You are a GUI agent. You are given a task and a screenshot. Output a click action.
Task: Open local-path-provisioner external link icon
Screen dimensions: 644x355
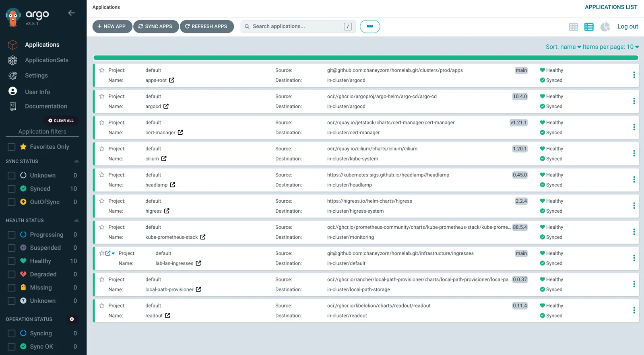click(x=198, y=289)
